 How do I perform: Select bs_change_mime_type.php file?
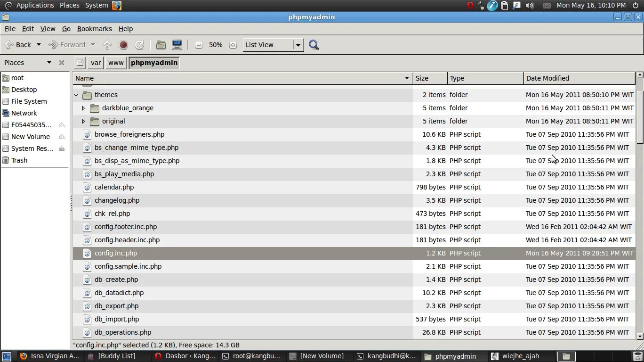click(x=137, y=148)
